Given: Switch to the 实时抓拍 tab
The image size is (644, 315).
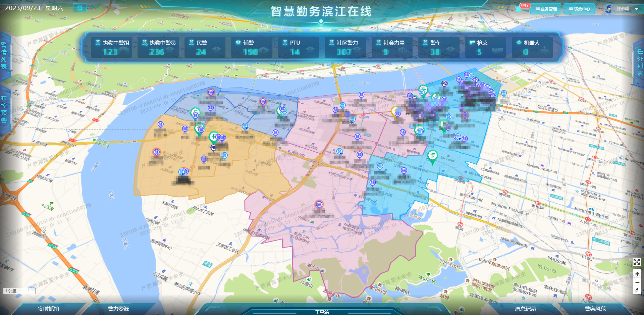Looking at the screenshot, I should tap(48, 309).
